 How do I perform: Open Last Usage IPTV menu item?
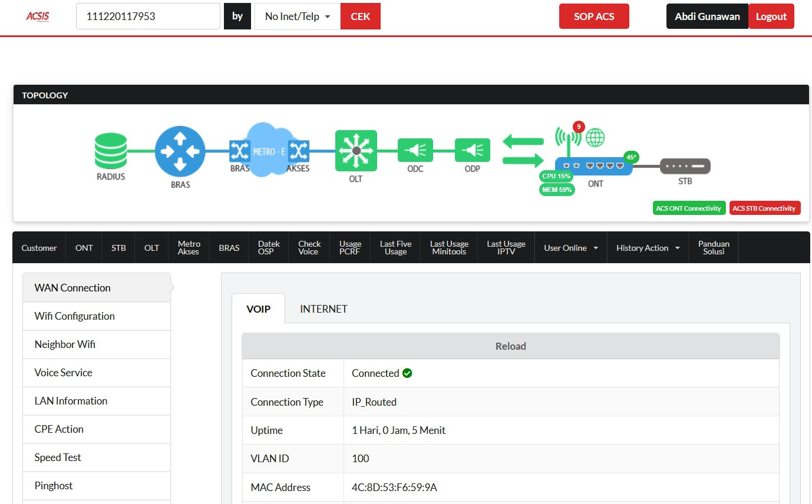tap(506, 248)
